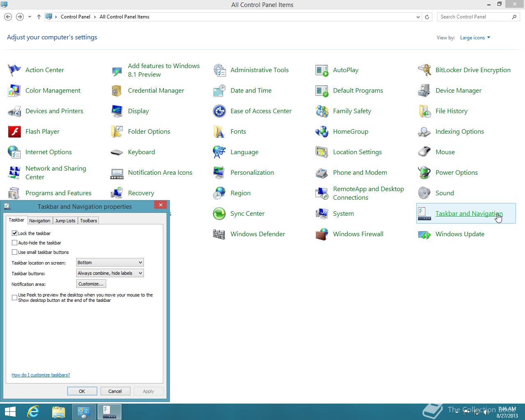The width and height of the screenshot is (525, 420).
Task: Select the Taskbar tab
Action: pos(17,220)
